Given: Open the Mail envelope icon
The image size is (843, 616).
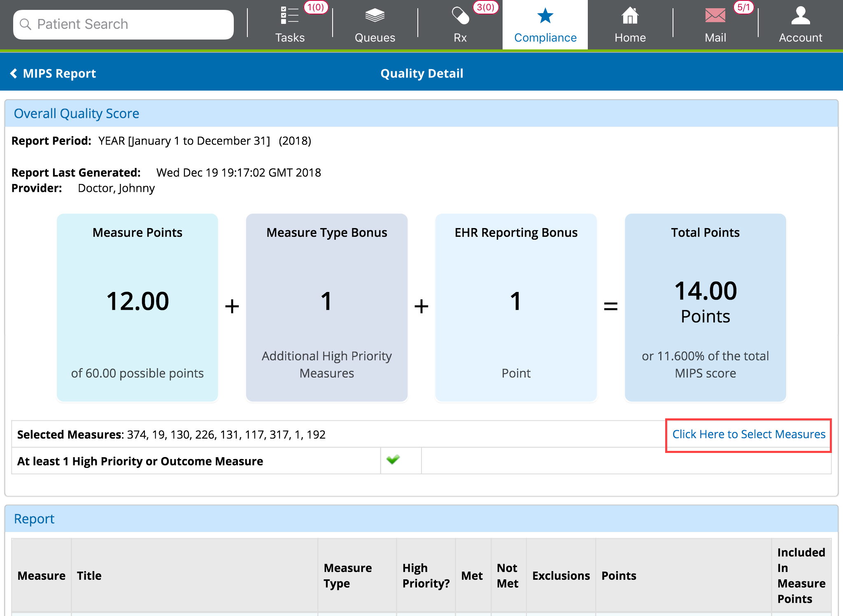Looking at the screenshot, I should coord(715,16).
